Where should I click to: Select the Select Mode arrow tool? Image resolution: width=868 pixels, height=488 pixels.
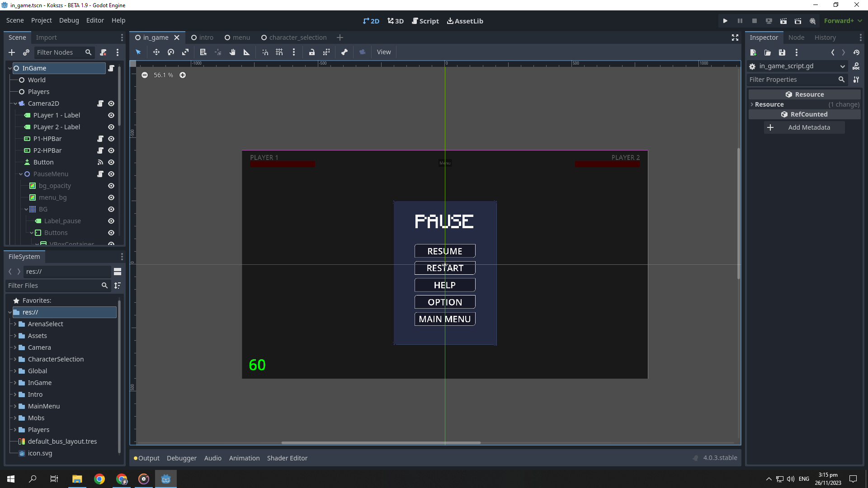138,52
